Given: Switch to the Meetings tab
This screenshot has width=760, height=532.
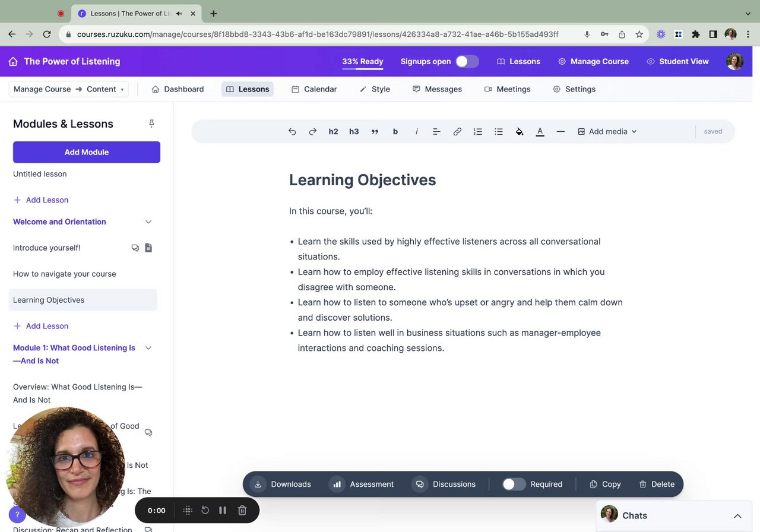Looking at the screenshot, I should [507, 89].
